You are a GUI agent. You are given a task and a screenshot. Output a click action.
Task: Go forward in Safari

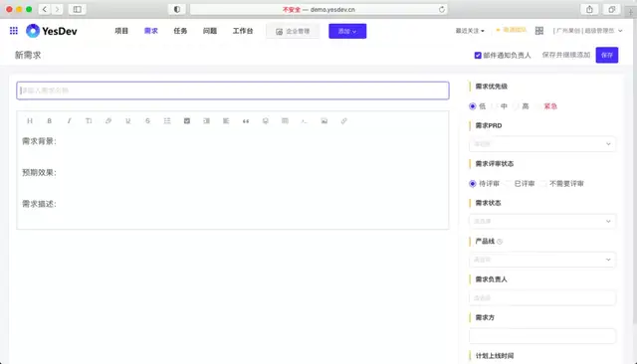[x=58, y=9]
